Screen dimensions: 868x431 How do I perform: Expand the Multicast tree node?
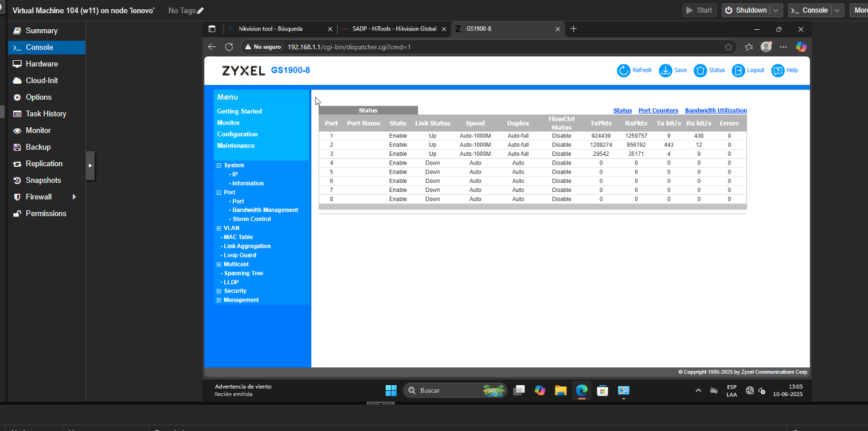[x=218, y=264]
